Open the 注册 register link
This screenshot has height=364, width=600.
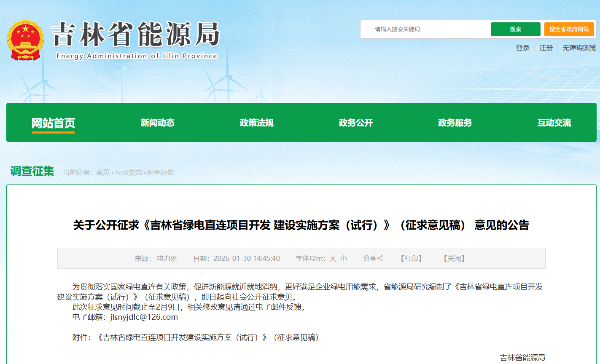546,48
